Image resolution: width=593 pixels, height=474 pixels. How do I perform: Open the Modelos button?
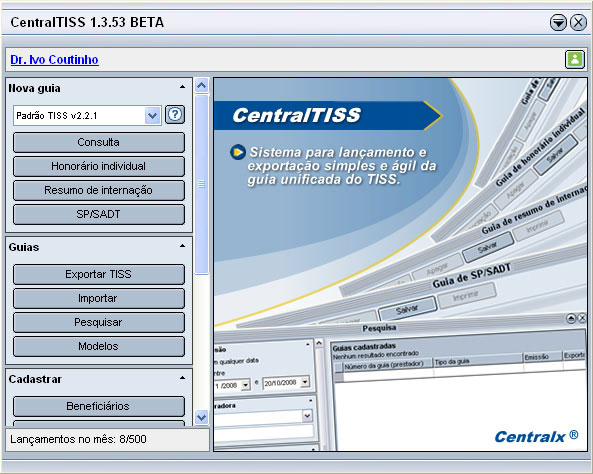tap(99, 347)
